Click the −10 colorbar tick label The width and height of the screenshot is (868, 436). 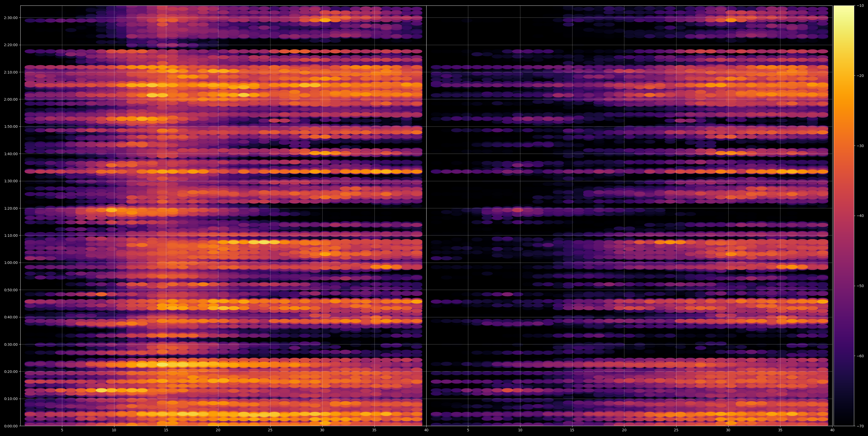click(860, 5)
